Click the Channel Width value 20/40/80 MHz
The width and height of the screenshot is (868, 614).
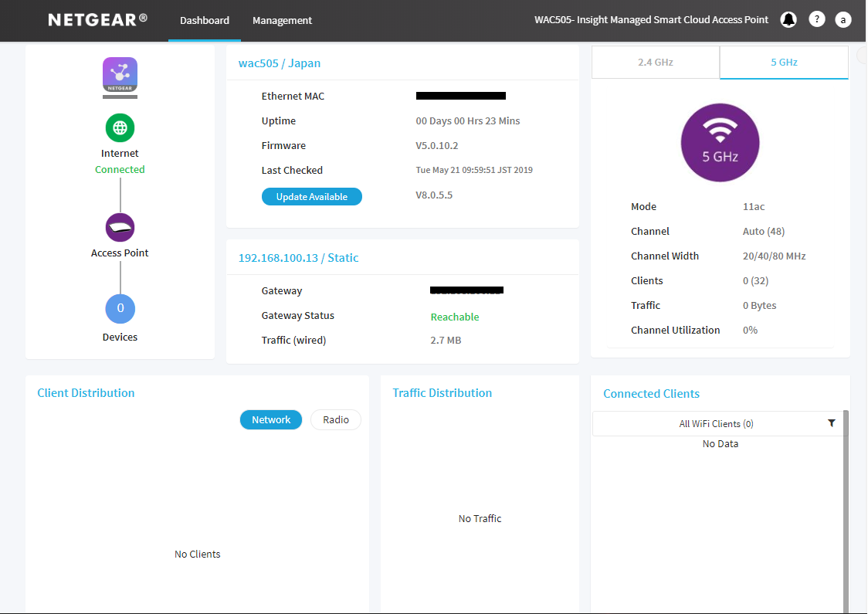tap(774, 256)
